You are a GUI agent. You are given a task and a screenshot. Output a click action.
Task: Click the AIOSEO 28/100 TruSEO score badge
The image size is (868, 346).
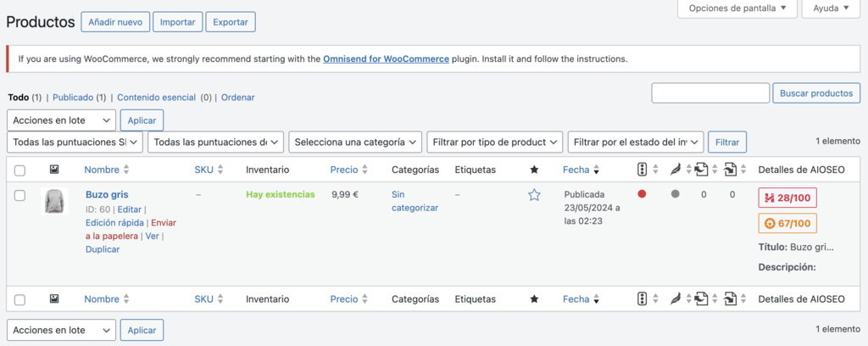[x=787, y=198]
